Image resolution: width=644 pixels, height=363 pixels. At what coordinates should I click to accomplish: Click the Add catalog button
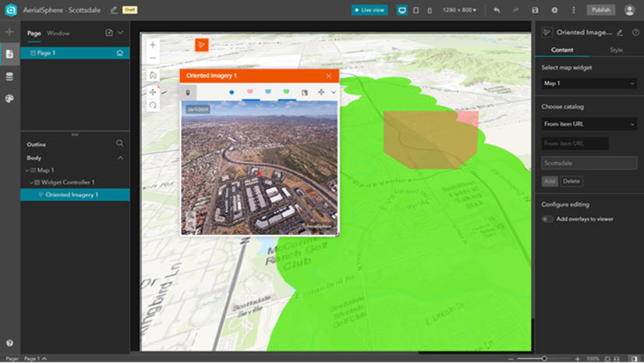click(x=550, y=181)
